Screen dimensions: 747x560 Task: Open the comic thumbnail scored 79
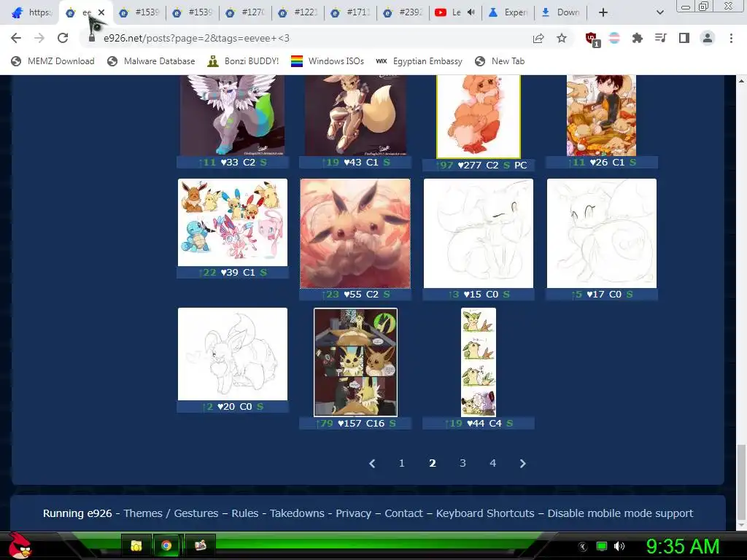coord(355,362)
